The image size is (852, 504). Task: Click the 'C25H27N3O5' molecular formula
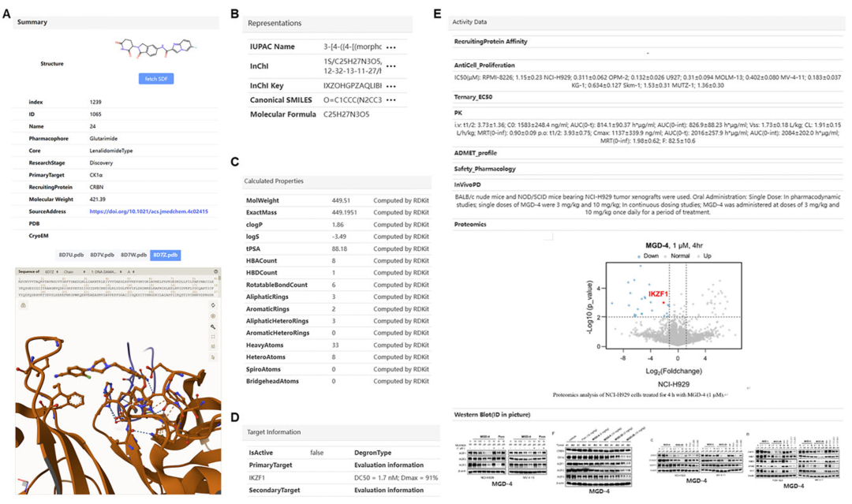346,114
